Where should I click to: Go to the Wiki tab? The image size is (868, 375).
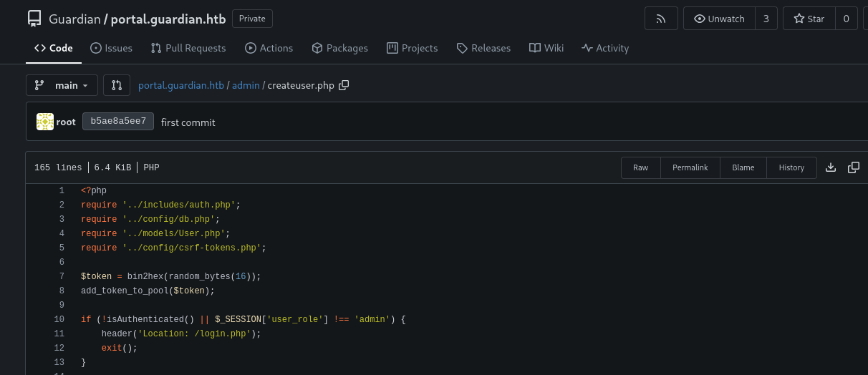[546, 48]
